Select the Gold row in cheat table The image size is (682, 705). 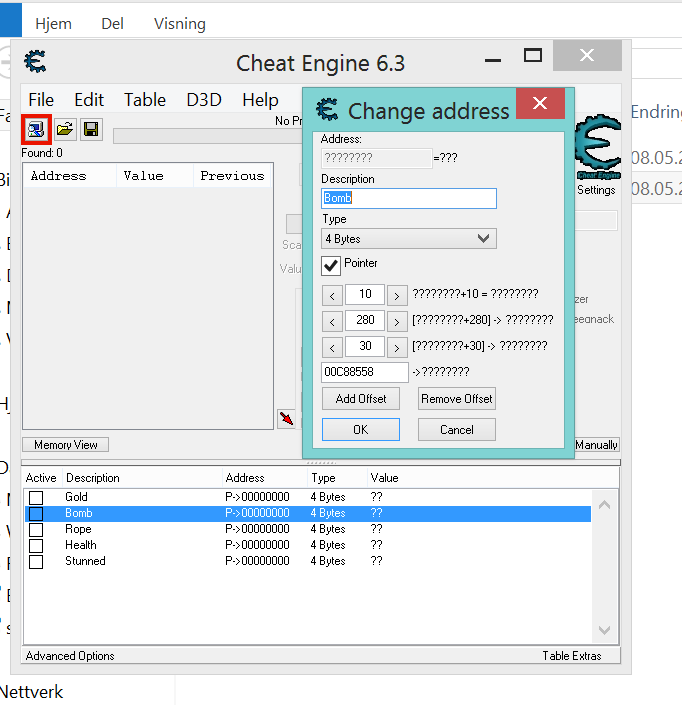pyautogui.click(x=308, y=497)
